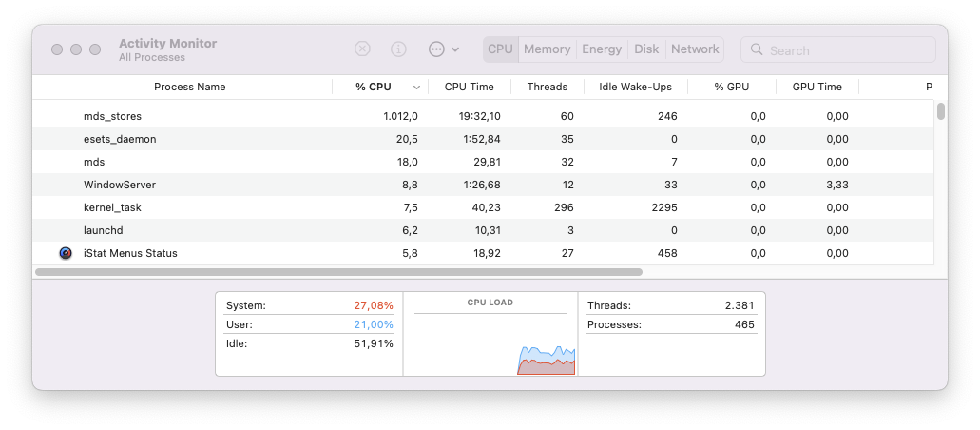Screen dimensions: 980x430
Task: Click the Processes total 465
Action: (x=744, y=324)
